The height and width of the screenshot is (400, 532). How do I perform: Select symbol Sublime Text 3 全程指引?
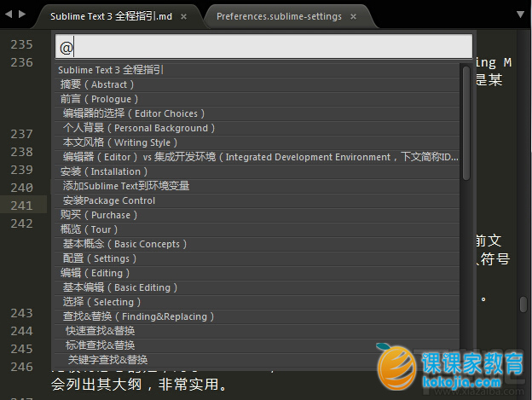(x=257, y=70)
